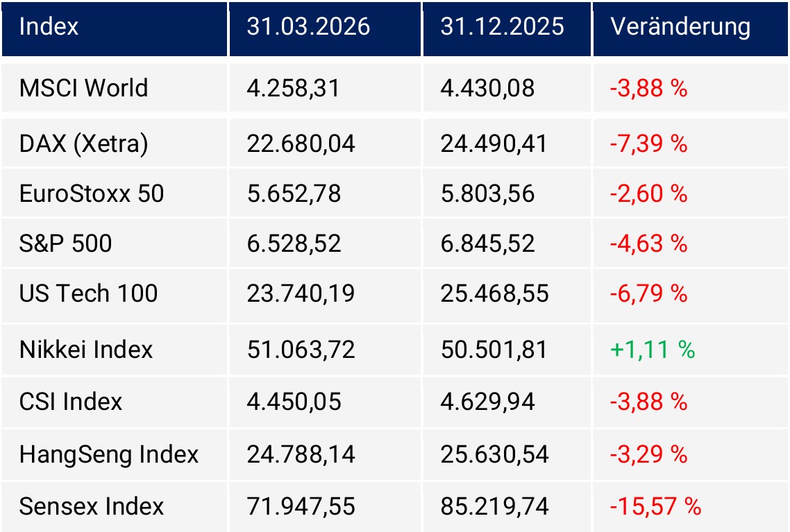Select the CSI Index row label
Image resolution: width=790 pixels, height=532 pixels.
point(71,402)
